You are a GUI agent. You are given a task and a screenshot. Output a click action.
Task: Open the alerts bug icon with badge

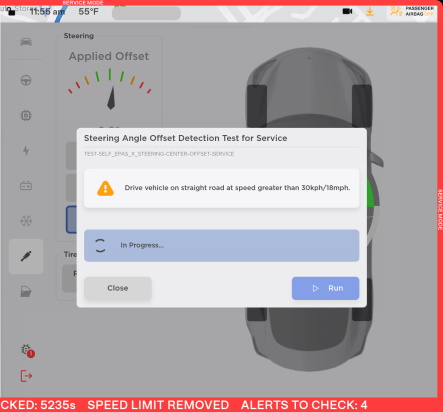[28, 350]
